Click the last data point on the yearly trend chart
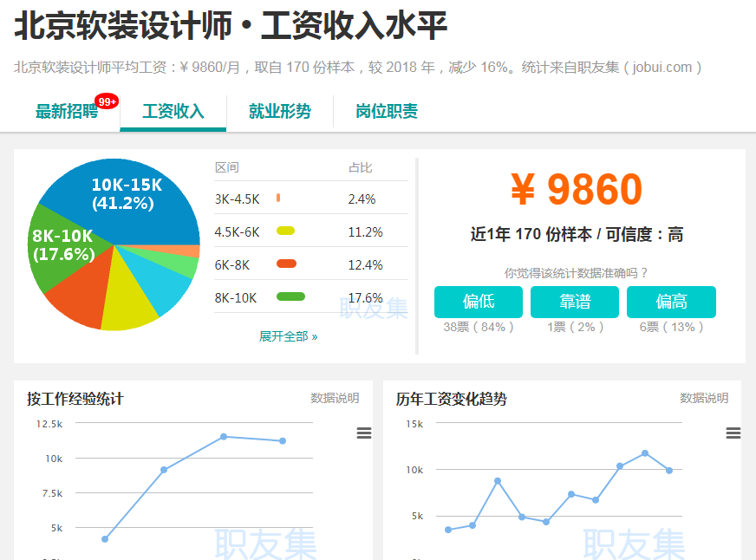This screenshot has height=560, width=756. [x=668, y=471]
